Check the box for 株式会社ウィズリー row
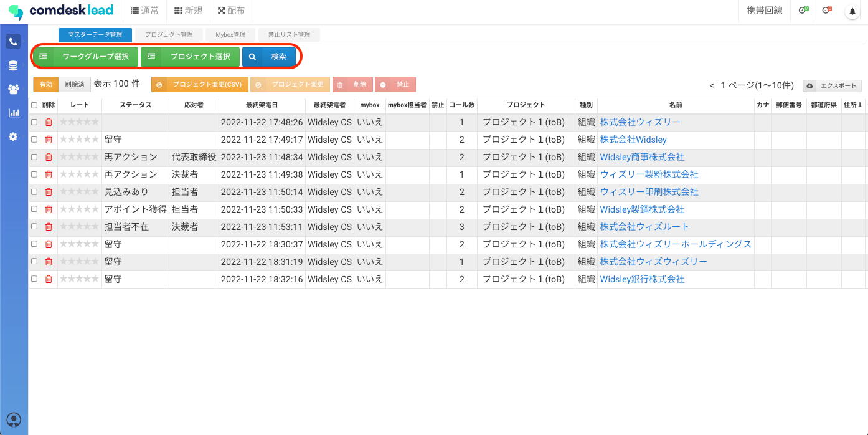 pos(34,122)
